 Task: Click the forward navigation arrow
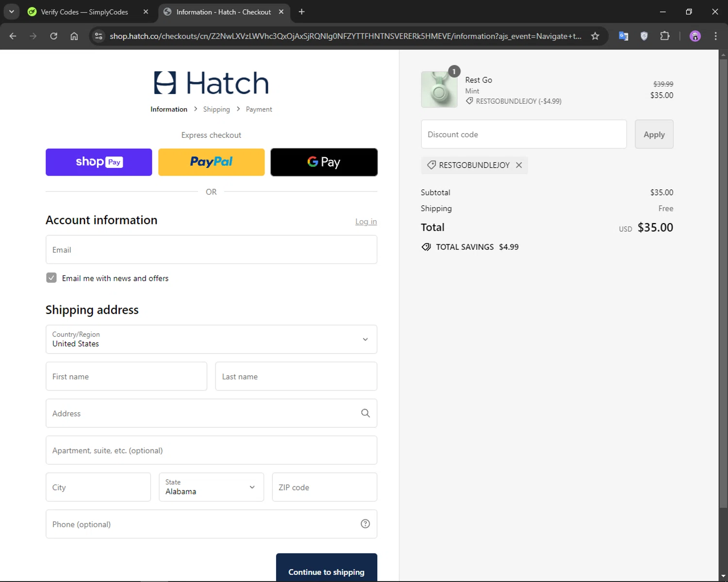point(33,36)
